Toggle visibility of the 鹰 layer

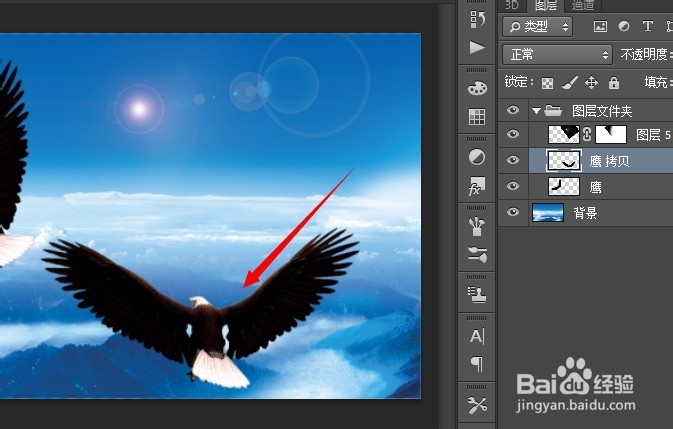click(512, 186)
